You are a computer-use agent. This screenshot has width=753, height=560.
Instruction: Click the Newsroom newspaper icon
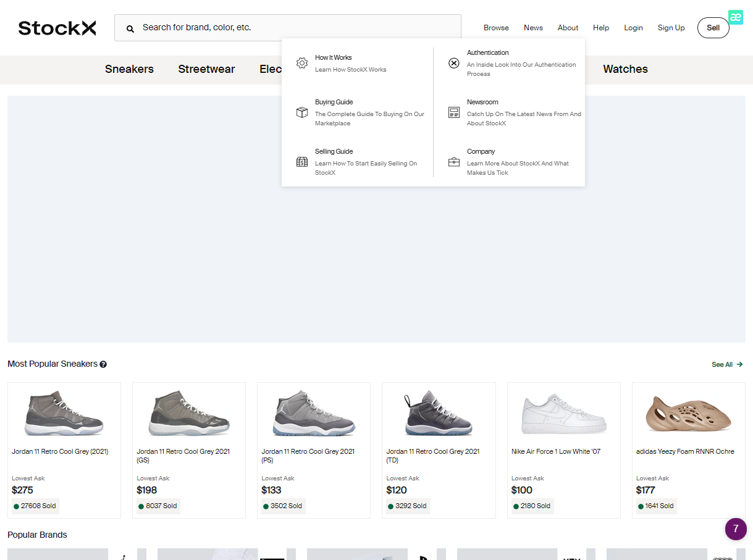(454, 112)
